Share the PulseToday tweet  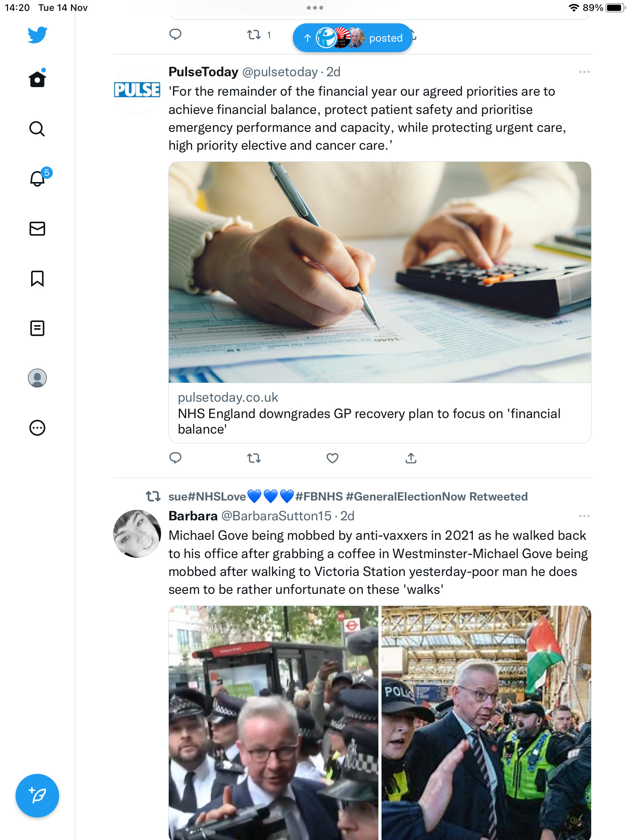click(x=411, y=458)
